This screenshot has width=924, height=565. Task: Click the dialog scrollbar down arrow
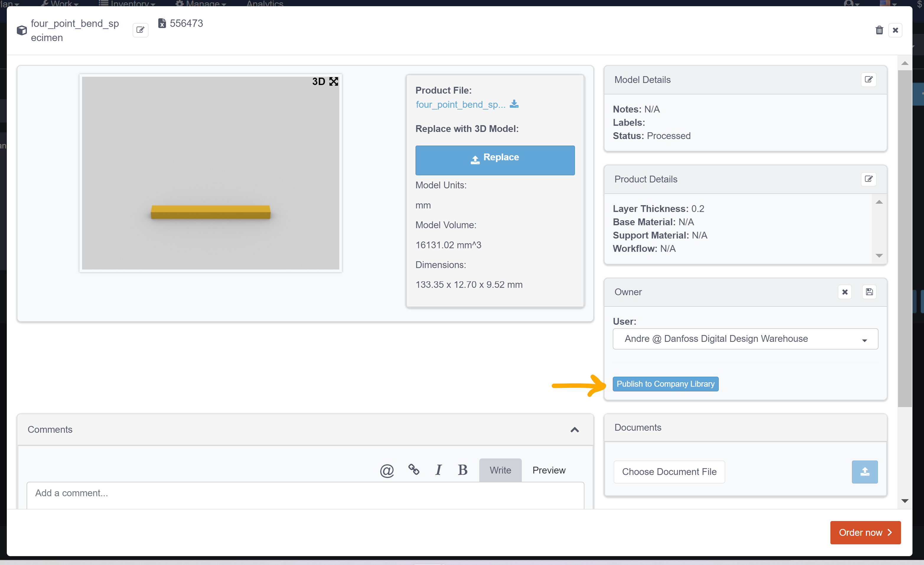tap(905, 501)
